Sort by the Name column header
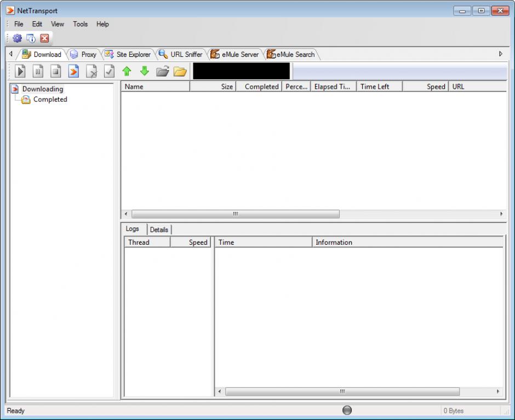Image resolution: width=515 pixels, height=420 pixels. coord(156,87)
